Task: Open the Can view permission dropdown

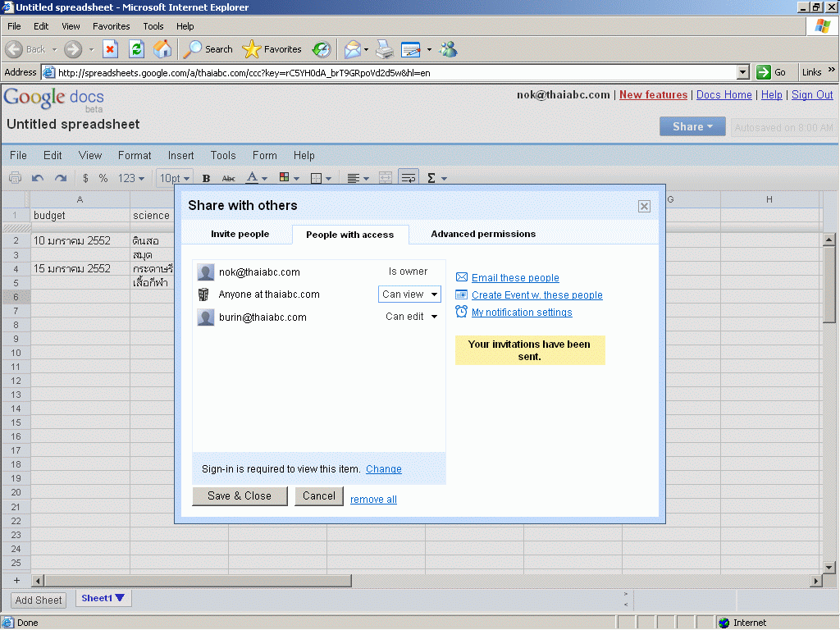Action: tap(409, 294)
